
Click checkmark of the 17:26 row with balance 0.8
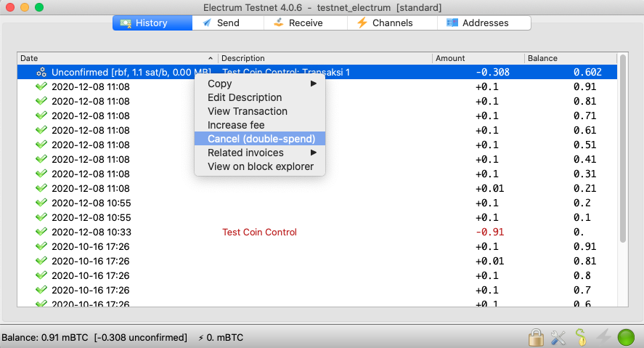(41, 275)
